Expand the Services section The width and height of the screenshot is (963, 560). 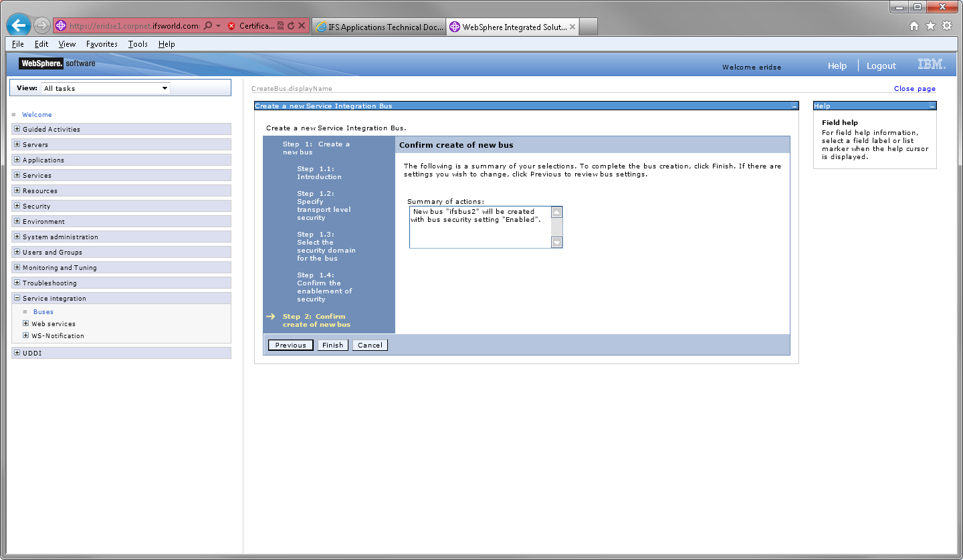click(17, 175)
